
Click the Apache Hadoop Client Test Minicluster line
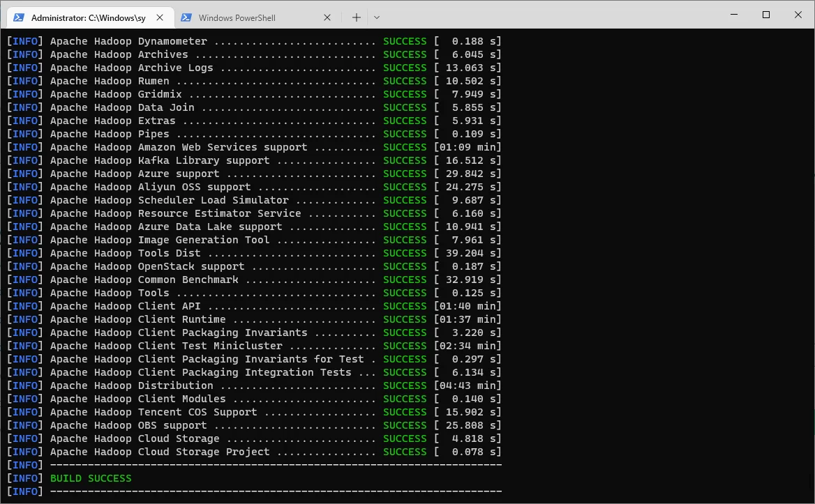[x=166, y=346]
